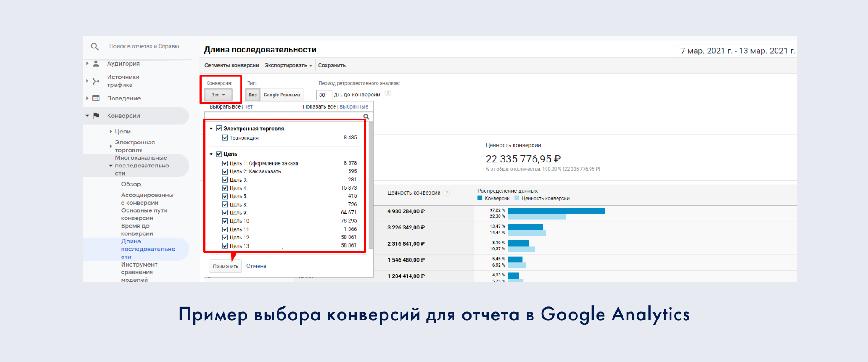Screen dimensions: 868x362
Task: Click the Отмена link
Action: click(x=256, y=266)
